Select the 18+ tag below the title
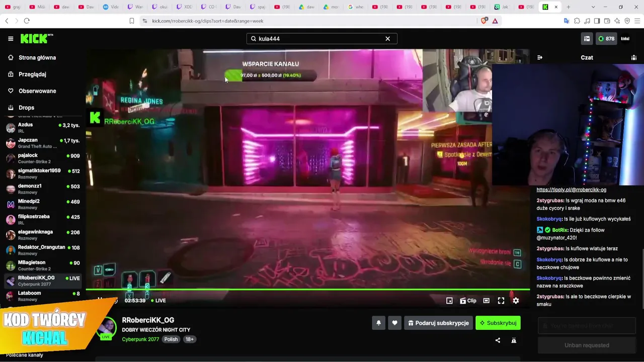Viewport: 644px width, 362px height. [x=190, y=339]
